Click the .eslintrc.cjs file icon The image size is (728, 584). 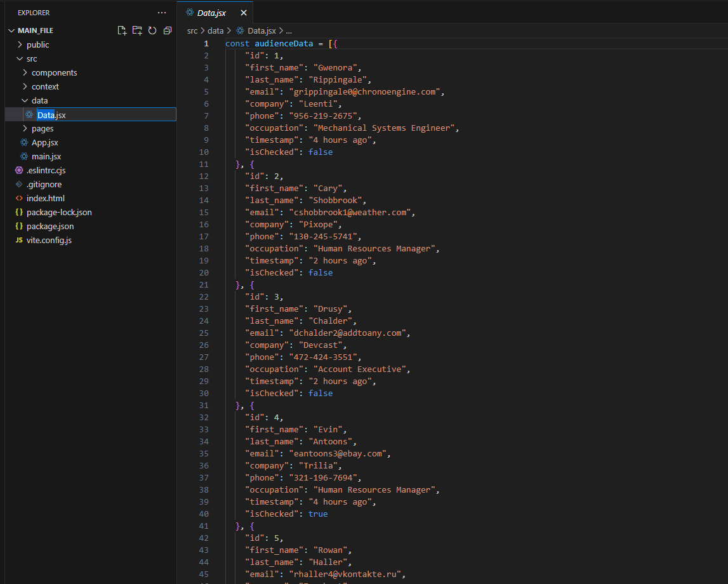tap(19, 170)
